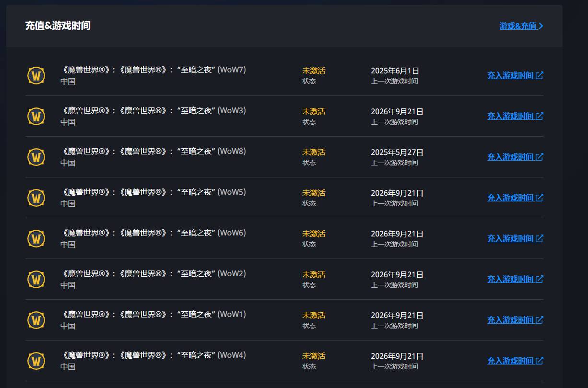
Task: Click the WoW icon beside the WoW2 account
Action: pos(36,279)
